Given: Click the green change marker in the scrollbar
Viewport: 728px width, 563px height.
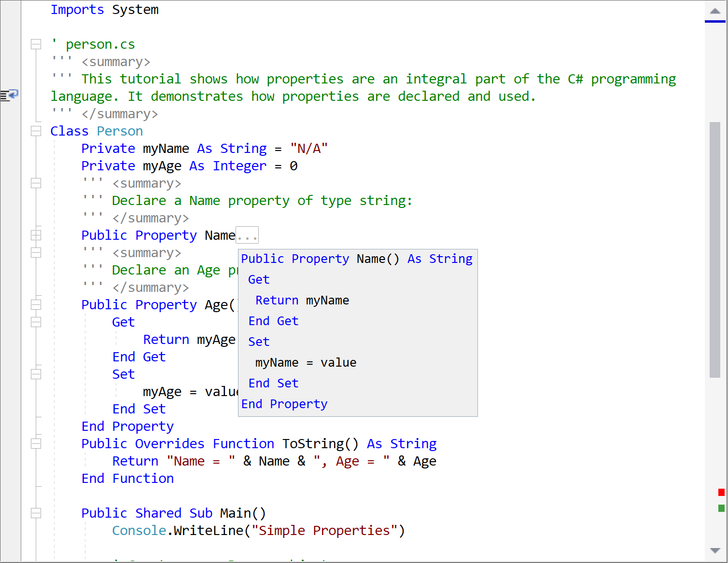Looking at the screenshot, I should pyautogui.click(x=721, y=508).
